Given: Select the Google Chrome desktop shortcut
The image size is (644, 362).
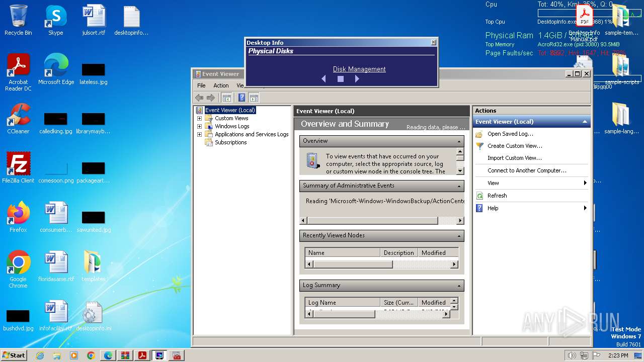Looking at the screenshot, I should tap(18, 269).
